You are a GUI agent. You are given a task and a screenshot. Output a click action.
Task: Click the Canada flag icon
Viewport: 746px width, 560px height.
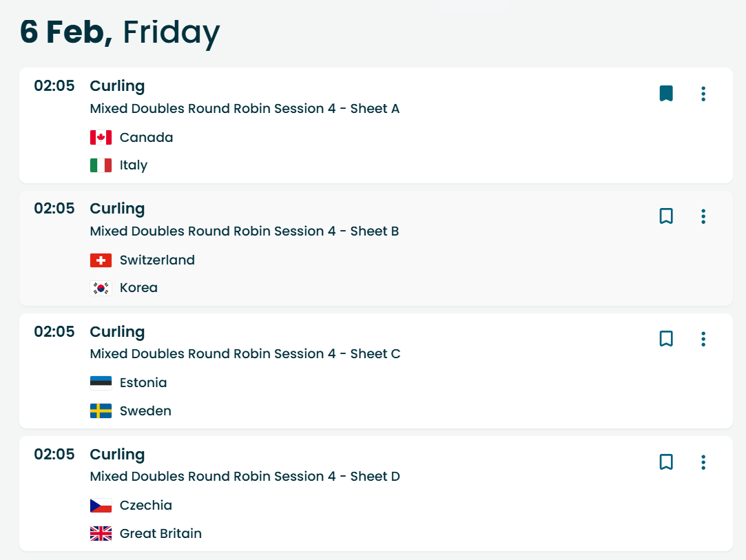101,138
